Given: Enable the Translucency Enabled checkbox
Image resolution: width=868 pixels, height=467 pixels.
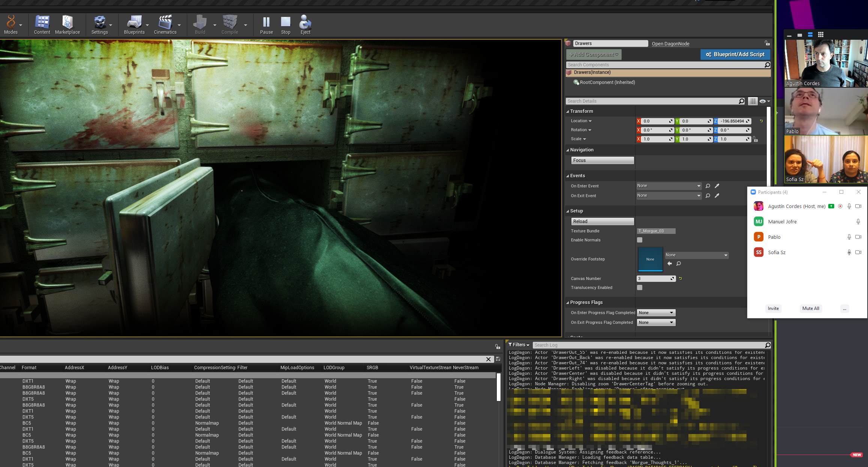Looking at the screenshot, I should point(640,287).
